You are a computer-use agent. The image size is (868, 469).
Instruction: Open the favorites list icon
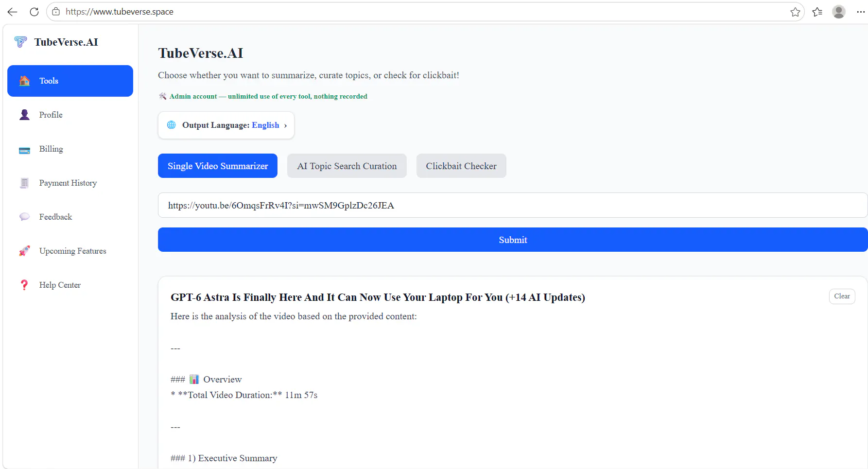point(817,12)
